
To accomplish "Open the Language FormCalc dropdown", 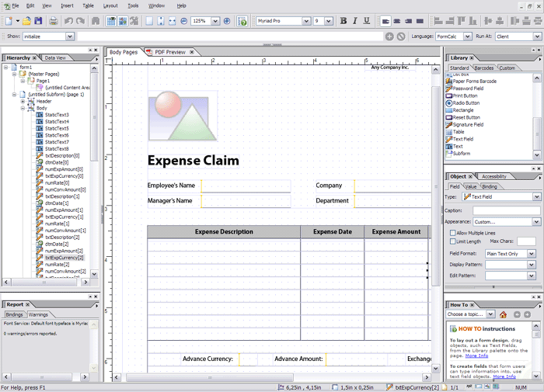I will coord(468,36).
